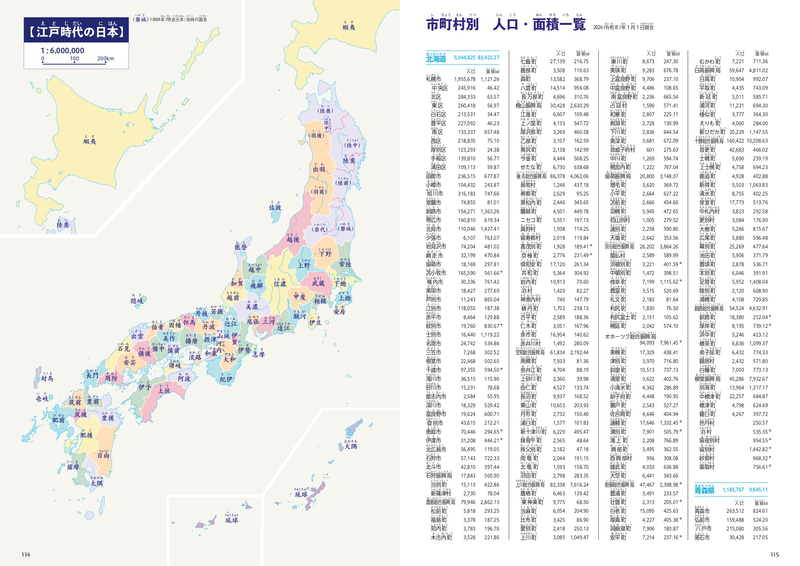
Task: Click the 上野 province label
Action: [x=304, y=264]
